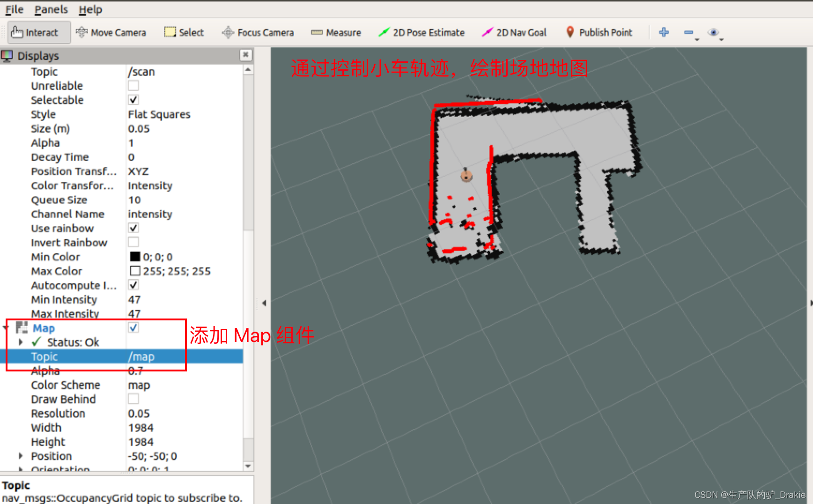Open the Color Scheme map dropdown
Image resolution: width=813 pixels, height=504 pixels.
185,385
